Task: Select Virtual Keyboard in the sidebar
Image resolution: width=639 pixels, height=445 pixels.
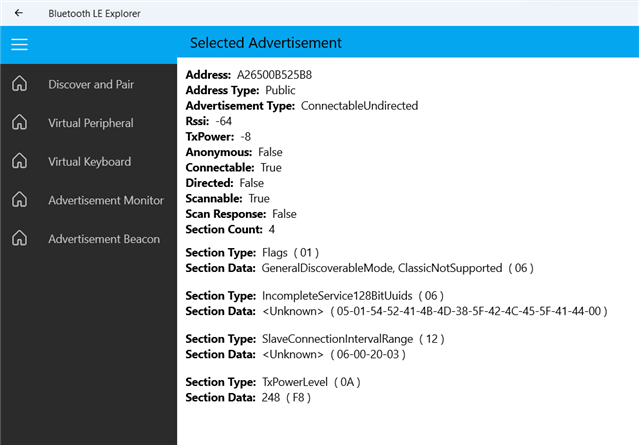Action: pos(89,162)
